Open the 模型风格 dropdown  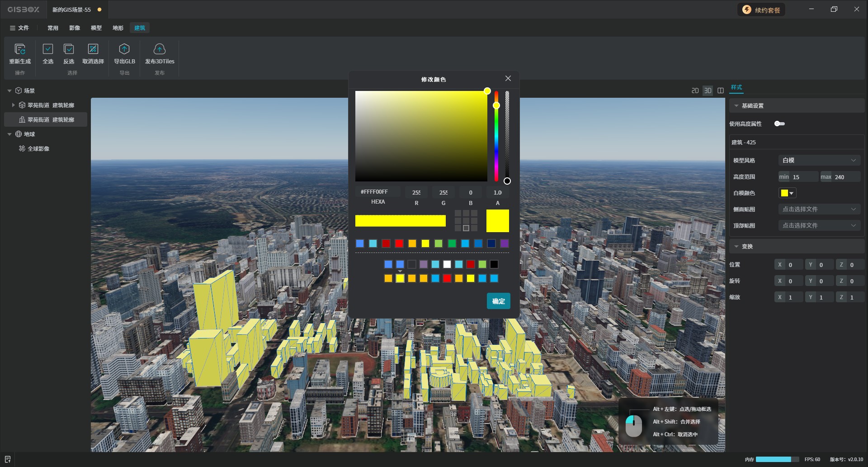819,160
